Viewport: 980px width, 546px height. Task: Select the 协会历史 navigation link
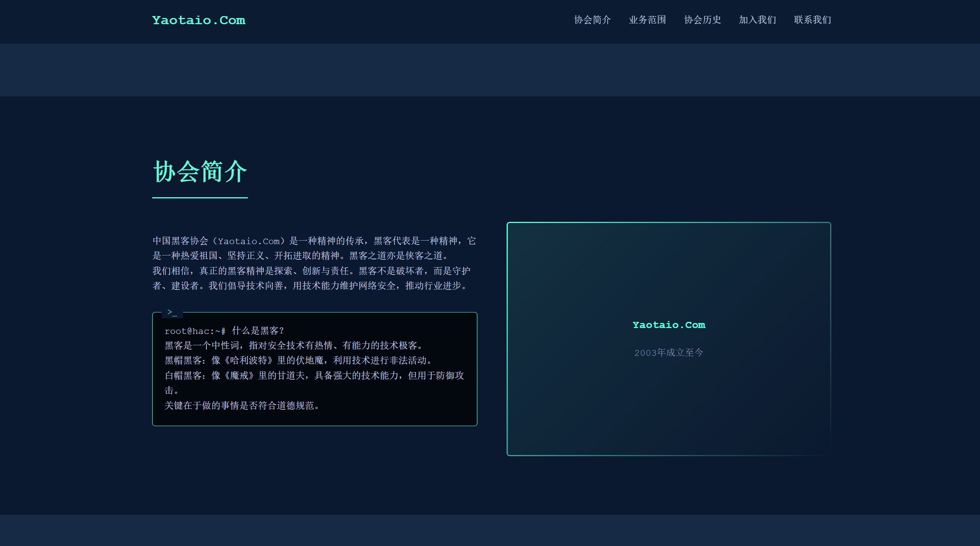[x=703, y=20]
